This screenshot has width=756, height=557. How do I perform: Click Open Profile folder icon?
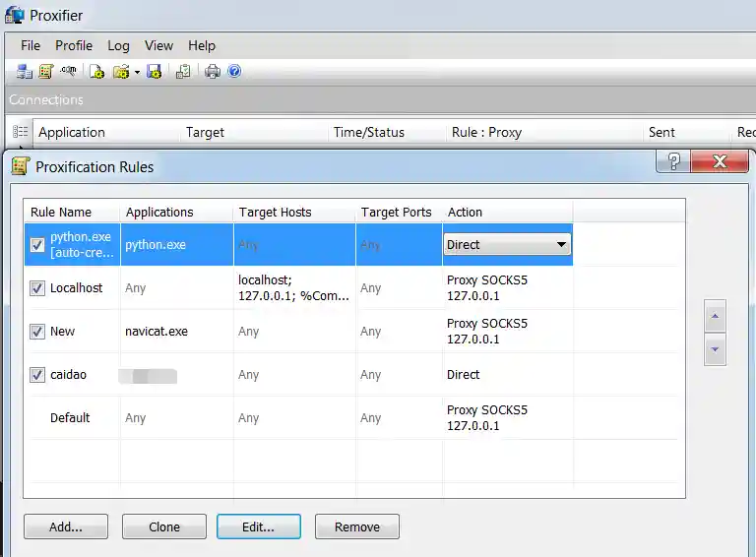tap(120, 71)
